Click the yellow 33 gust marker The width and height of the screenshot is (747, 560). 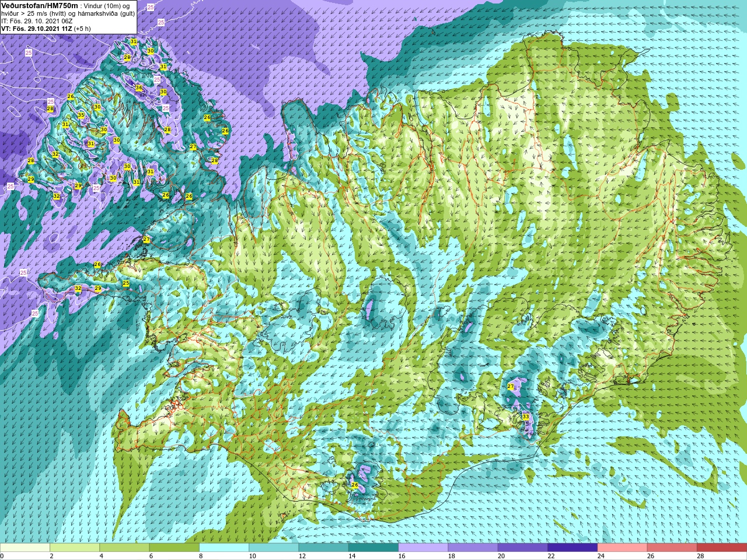[526, 416]
